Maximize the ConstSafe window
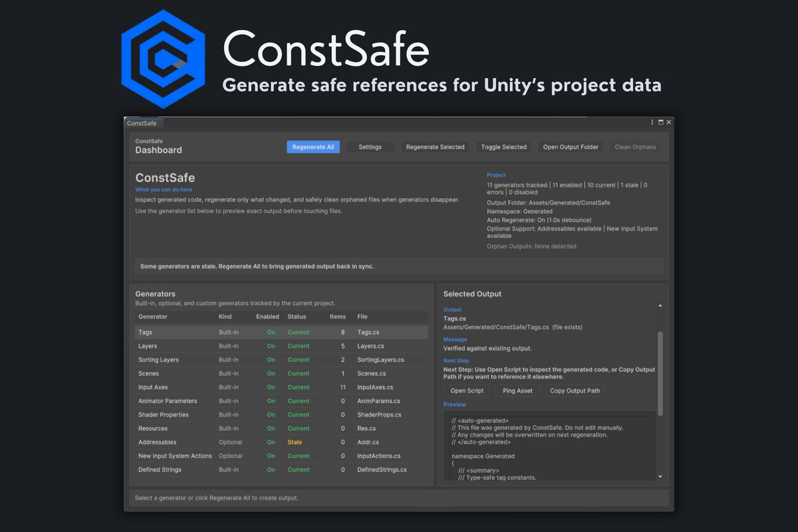This screenshot has height=532, width=798. [x=660, y=122]
